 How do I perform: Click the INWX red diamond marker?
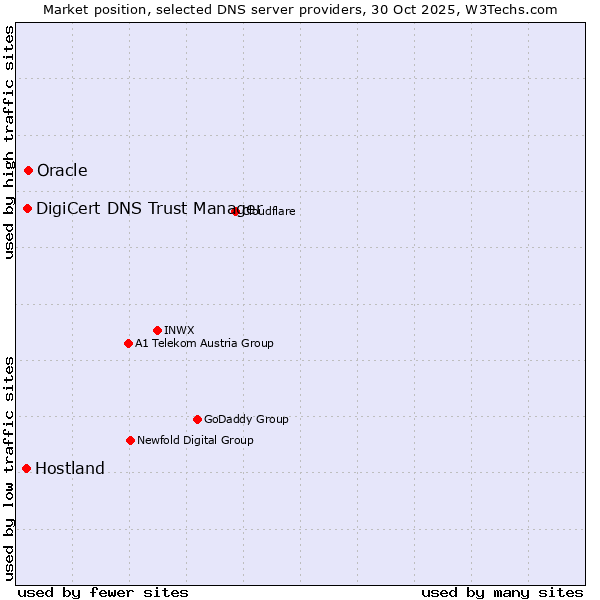coord(157,330)
